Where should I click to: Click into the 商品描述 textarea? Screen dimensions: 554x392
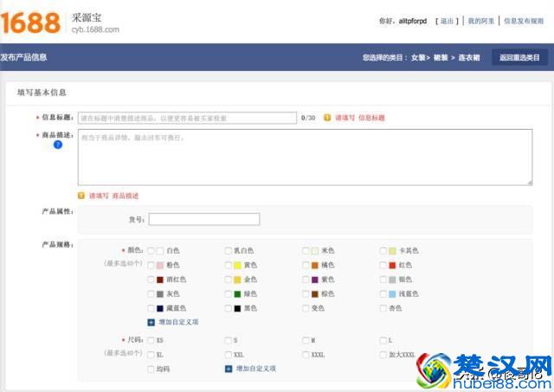coord(306,157)
